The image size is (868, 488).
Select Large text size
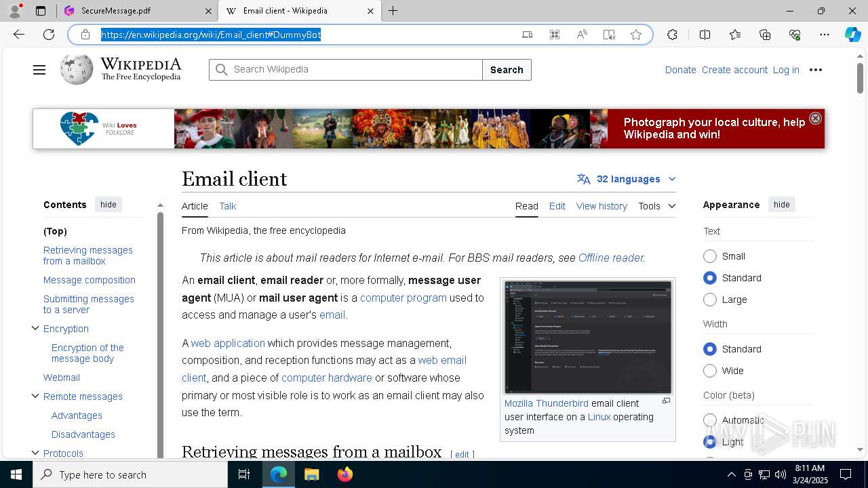pos(710,300)
